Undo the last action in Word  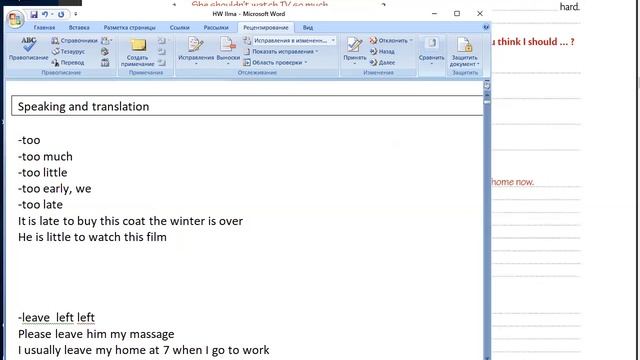(44, 14)
